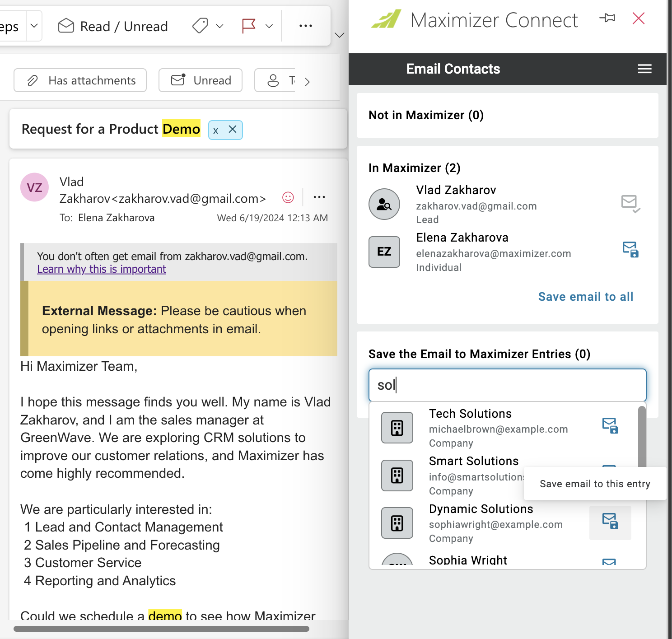Click the Maximizer Connect logo

click(386, 19)
